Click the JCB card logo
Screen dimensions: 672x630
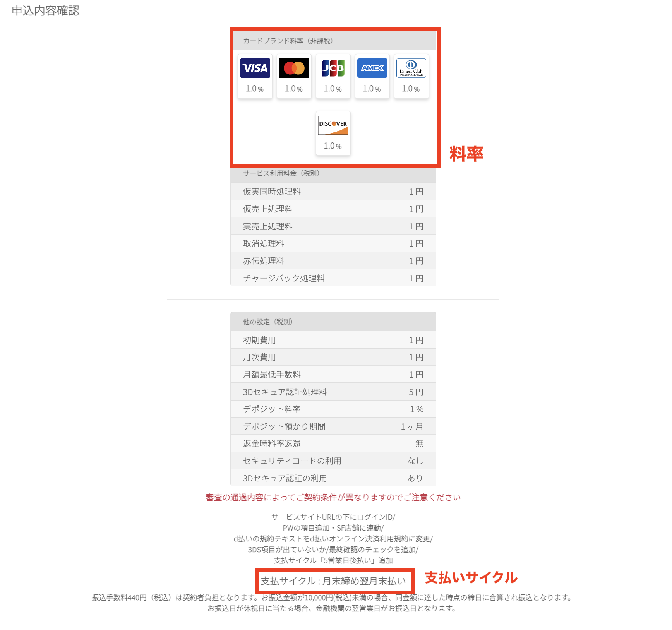tap(333, 68)
